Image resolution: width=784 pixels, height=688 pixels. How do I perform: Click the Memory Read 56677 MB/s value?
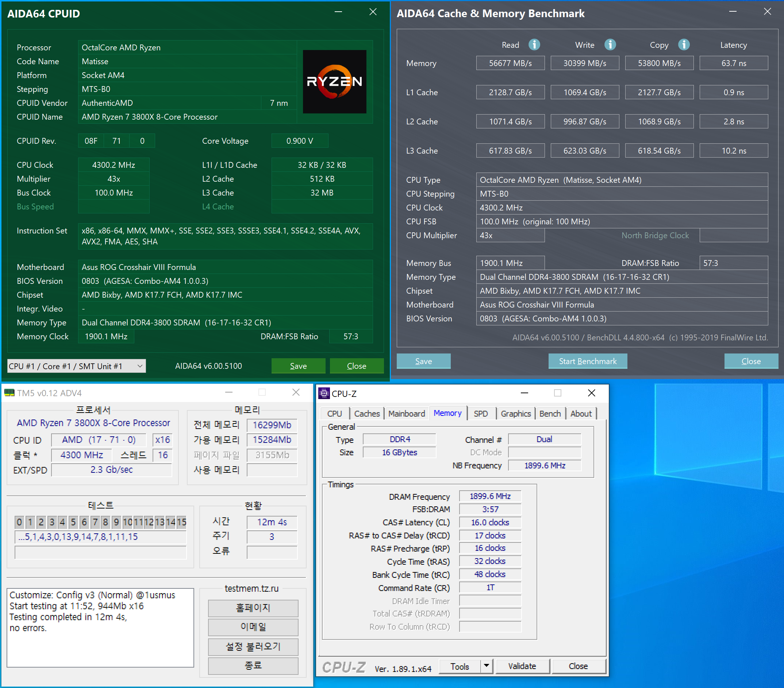[510, 63]
